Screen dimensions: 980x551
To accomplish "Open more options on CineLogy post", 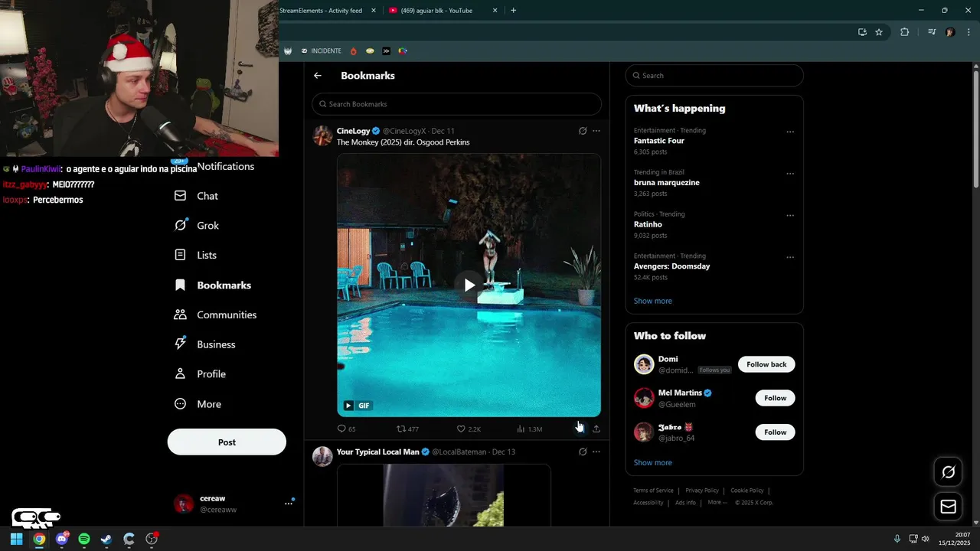I will coord(596,131).
